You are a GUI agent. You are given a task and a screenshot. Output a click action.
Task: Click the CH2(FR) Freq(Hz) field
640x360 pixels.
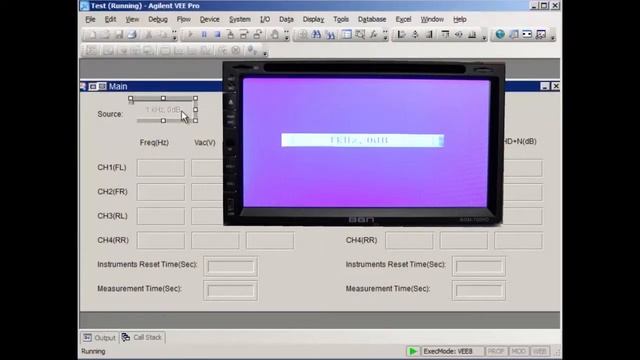(x=161, y=192)
